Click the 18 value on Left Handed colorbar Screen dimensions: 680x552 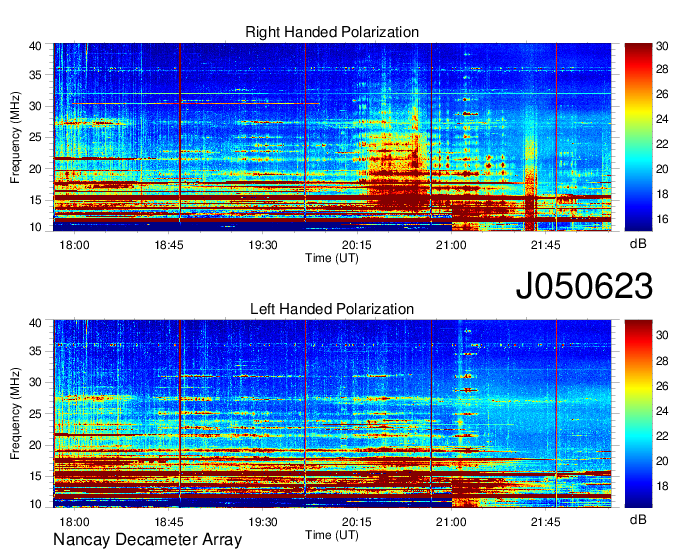662,486
